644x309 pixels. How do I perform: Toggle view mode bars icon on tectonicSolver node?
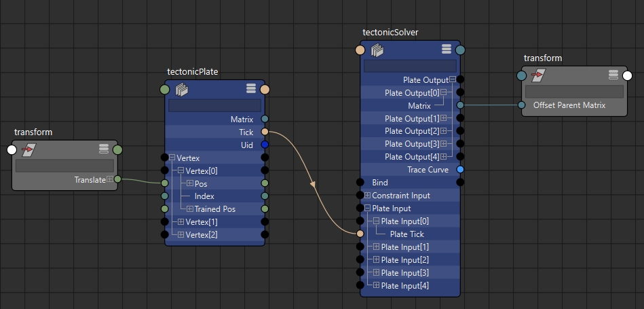point(446,49)
